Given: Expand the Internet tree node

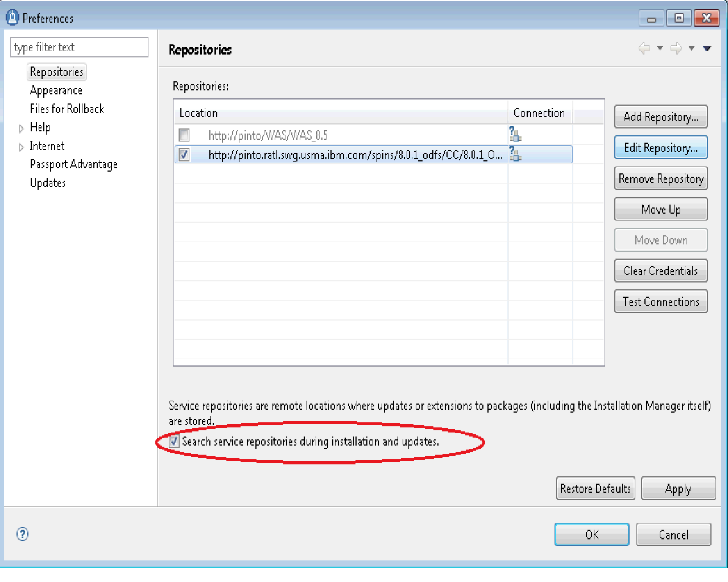Looking at the screenshot, I should click(21, 147).
